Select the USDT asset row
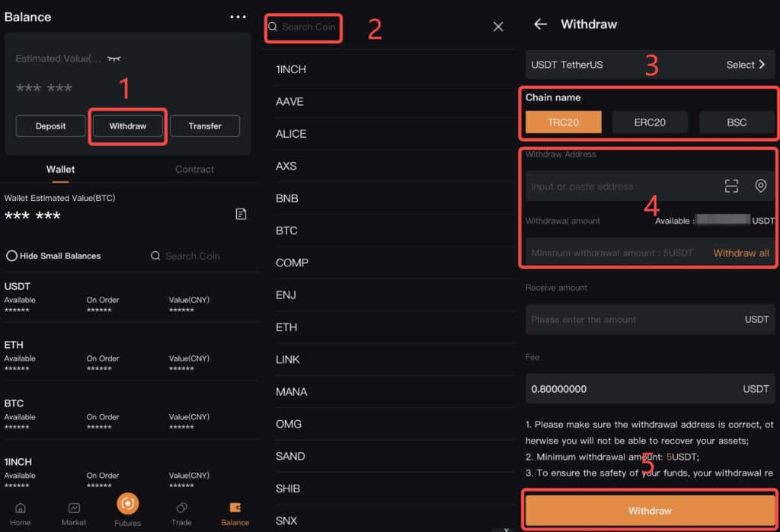Image resolution: width=780 pixels, height=532 pixels. 129,298
